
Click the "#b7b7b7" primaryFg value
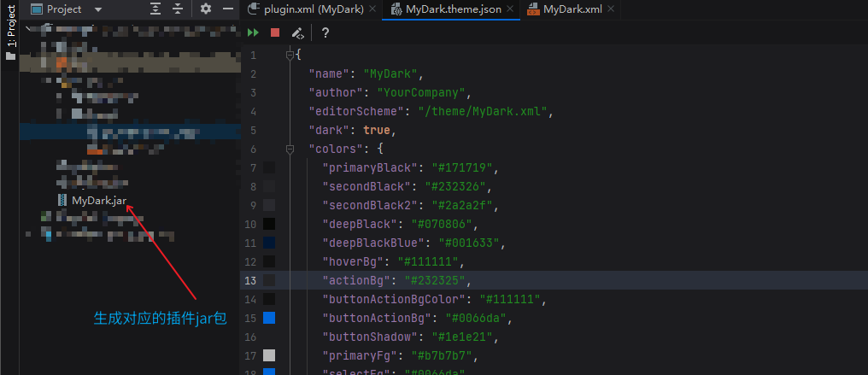[x=441, y=355]
